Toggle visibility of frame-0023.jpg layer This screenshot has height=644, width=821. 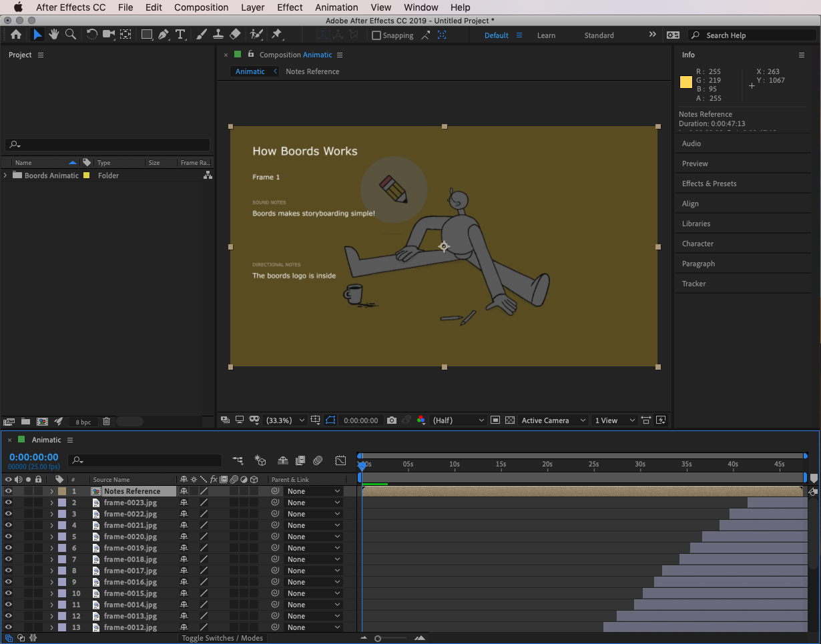[x=9, y=503]
